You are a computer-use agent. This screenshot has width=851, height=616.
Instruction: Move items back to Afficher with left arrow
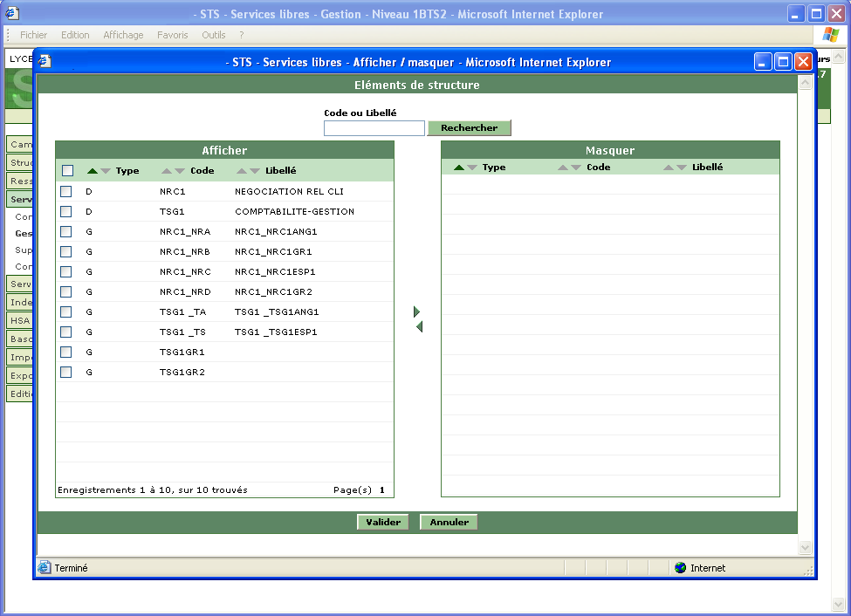pyautogui.click(x=419, y=326)
